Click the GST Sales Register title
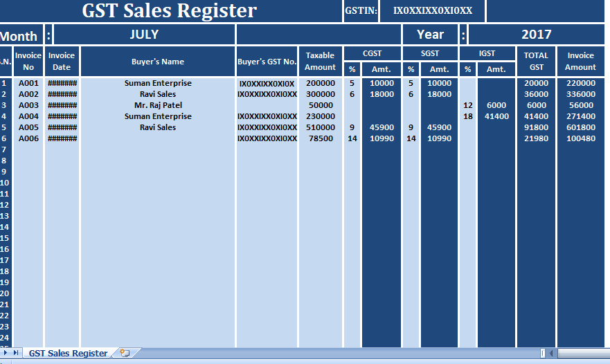Screen dimensions: 610x364 pyautogui.click(x=169, y=11)
